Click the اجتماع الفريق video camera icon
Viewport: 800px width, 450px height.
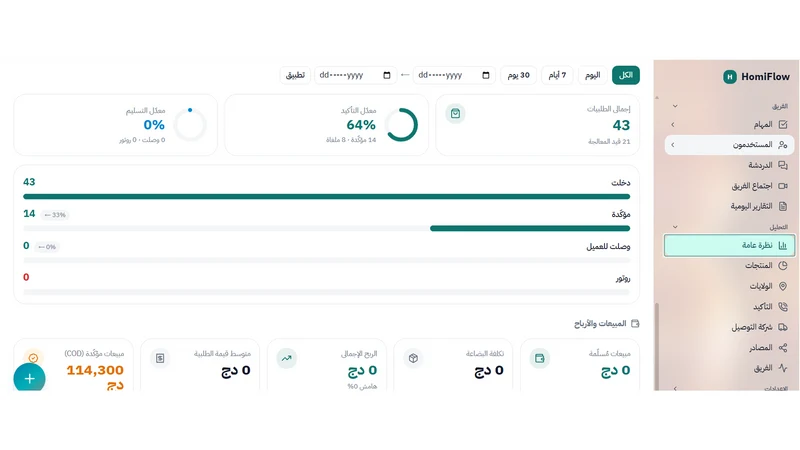click(783, 186)
